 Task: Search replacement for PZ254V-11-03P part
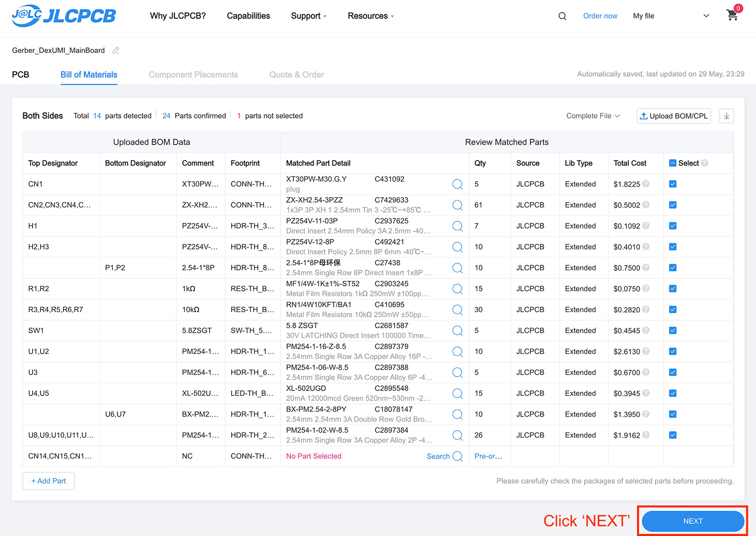458,226
